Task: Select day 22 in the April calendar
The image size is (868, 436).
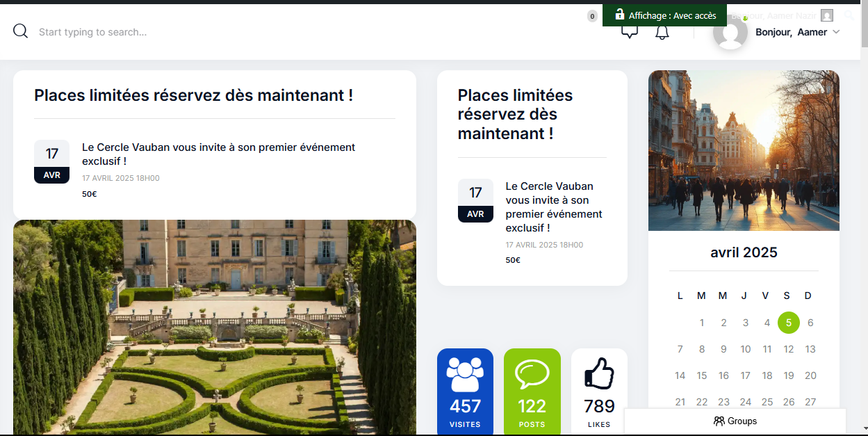Action: [x=702, y=402]
